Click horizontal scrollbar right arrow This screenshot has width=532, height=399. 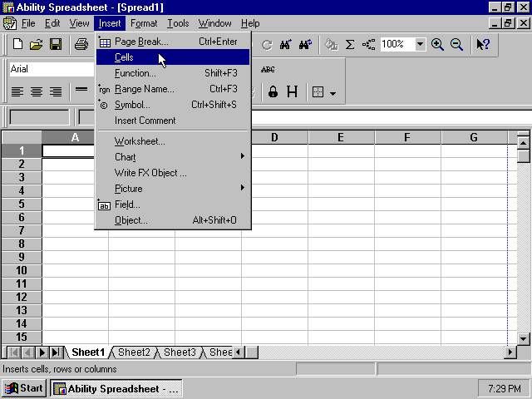pos(510,352)
